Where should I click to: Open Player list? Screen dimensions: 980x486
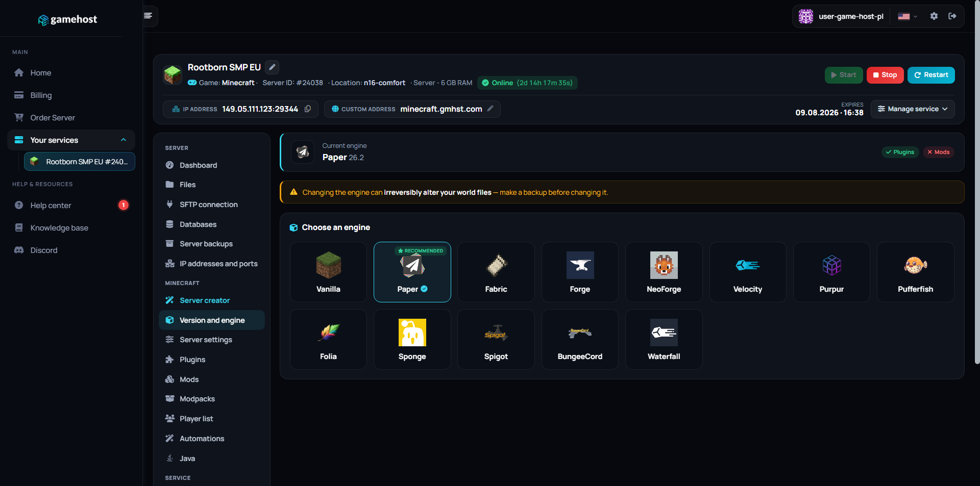212,419
